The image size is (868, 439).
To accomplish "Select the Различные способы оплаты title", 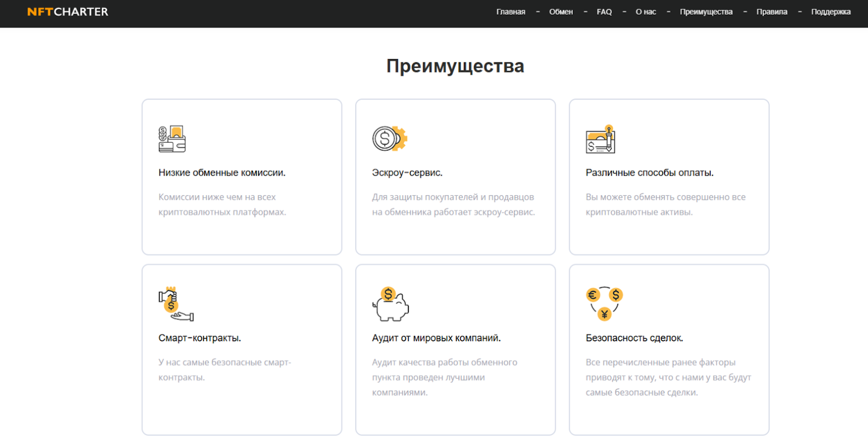I will pos(649,173).
